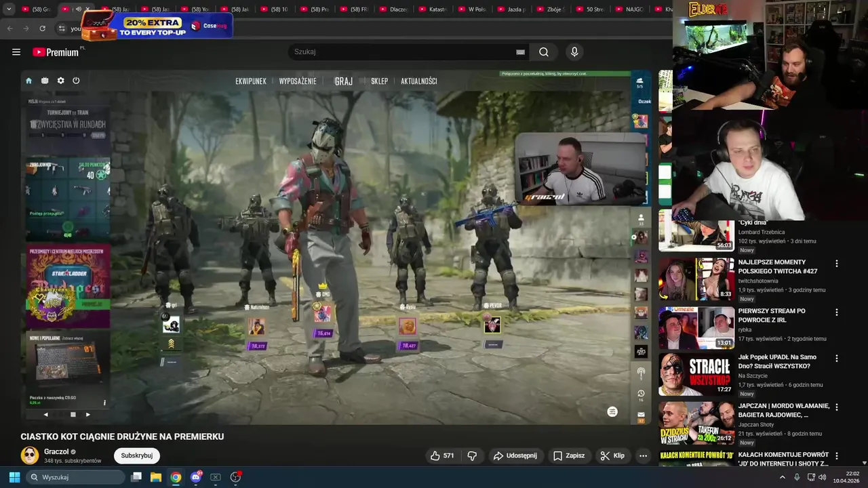Click WYPOSAŻENIE in the game menu

click(x=298, y=81)
